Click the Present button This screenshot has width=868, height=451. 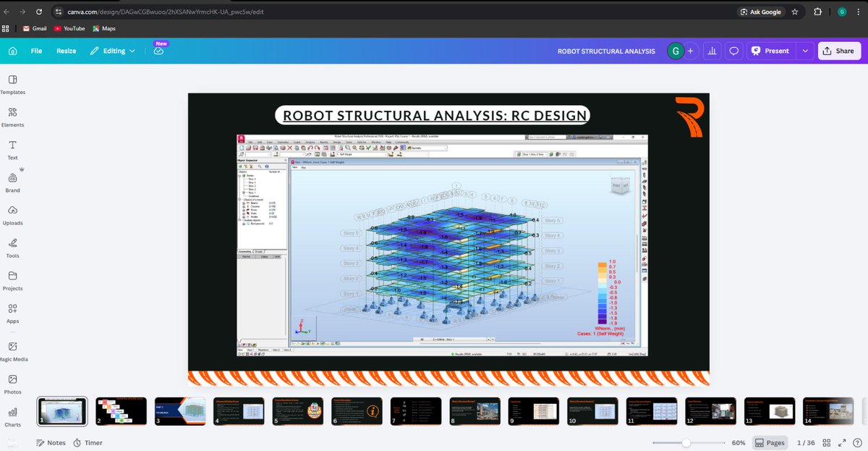pos(770,51)
